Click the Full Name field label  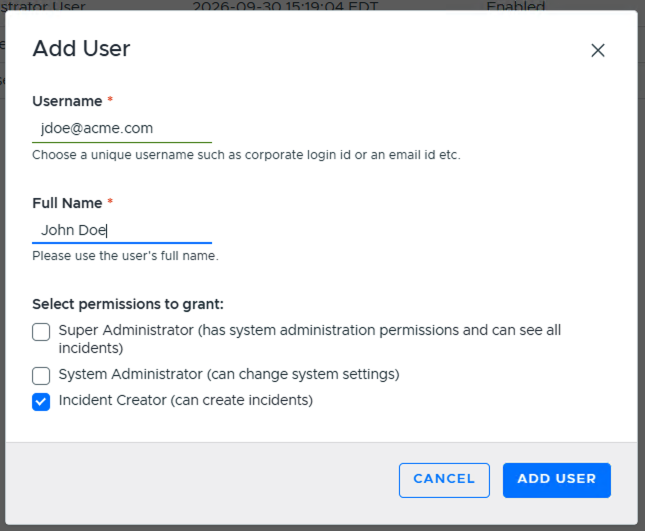[x=67, y=203]
